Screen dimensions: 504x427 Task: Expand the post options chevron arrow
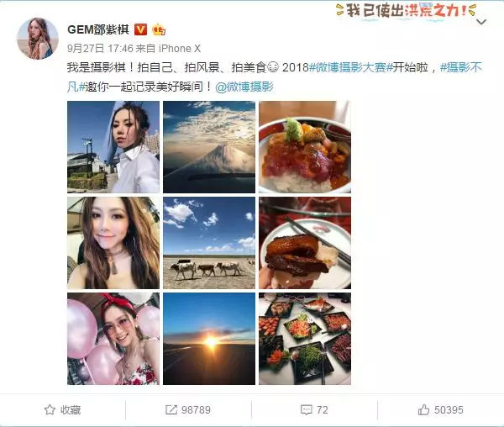click(481, 22)
